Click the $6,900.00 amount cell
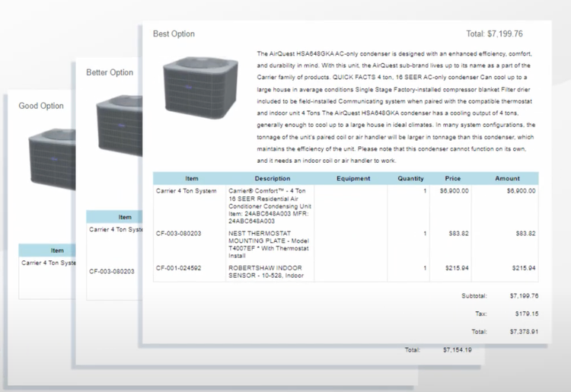Image resolution: width=571 pixels, height=392 pixels. point(521,191)
